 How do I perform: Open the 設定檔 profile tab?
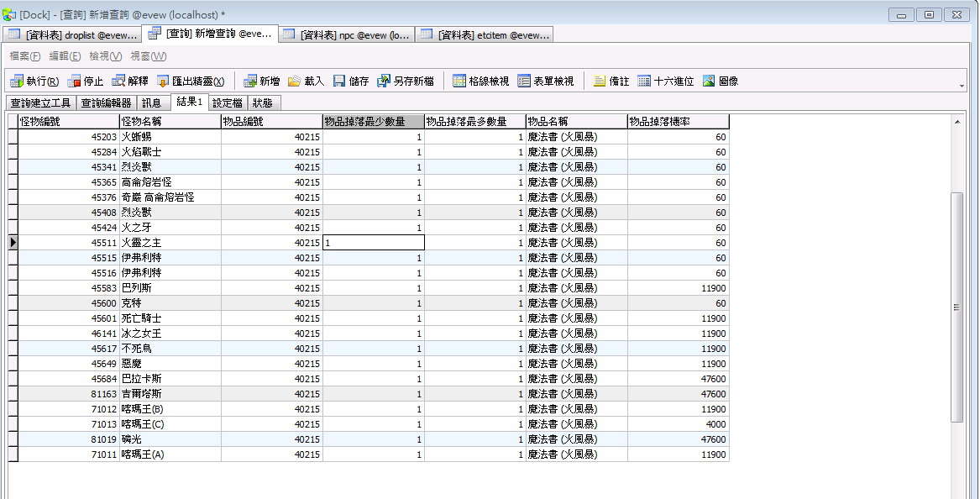[x=228, y=102]
